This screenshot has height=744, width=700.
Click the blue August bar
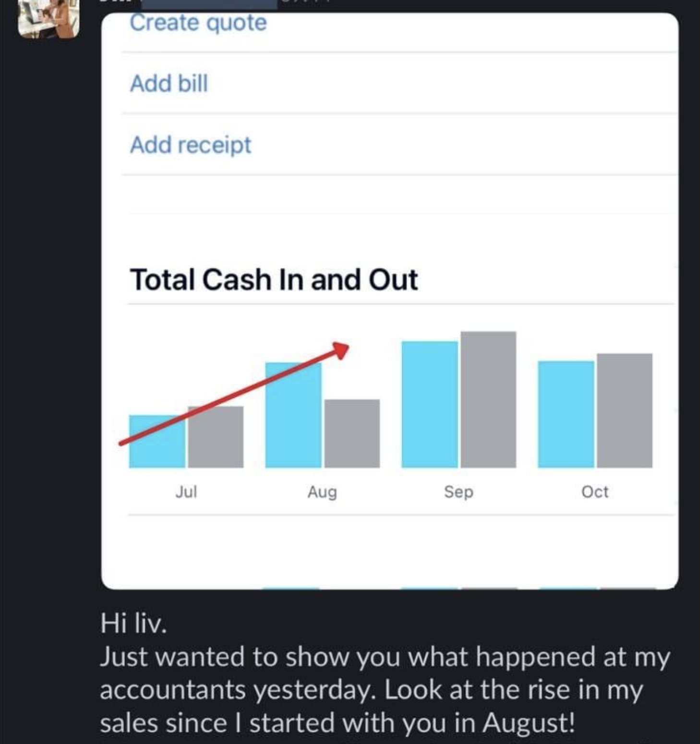click(x=293, y=422)
